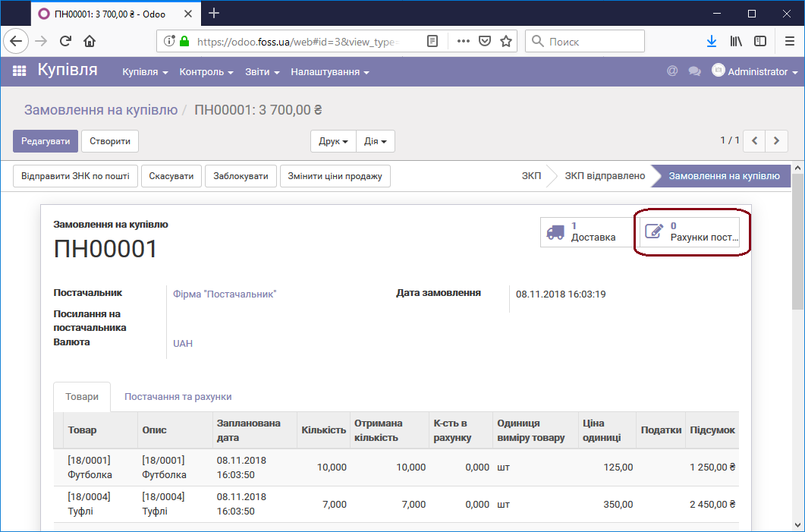
Task: Expand the Контроль menu
Action: [x=206, y=72]
